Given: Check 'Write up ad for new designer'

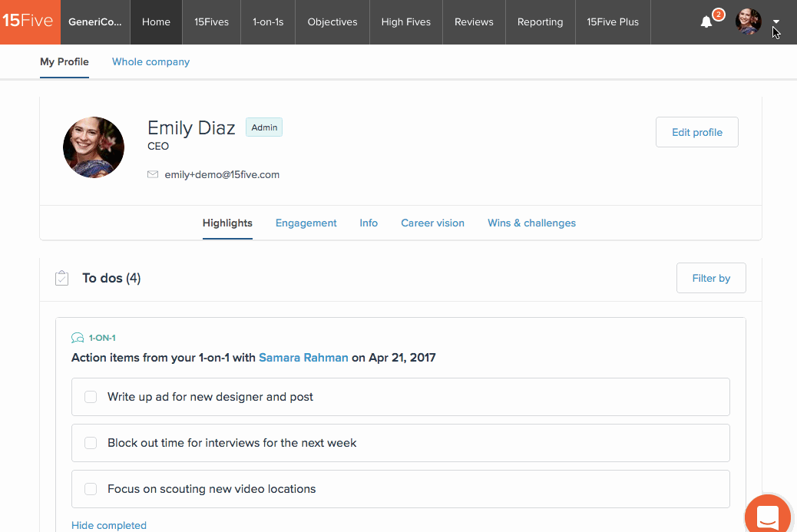Looking at the screenshot, I should click(91, 397).
